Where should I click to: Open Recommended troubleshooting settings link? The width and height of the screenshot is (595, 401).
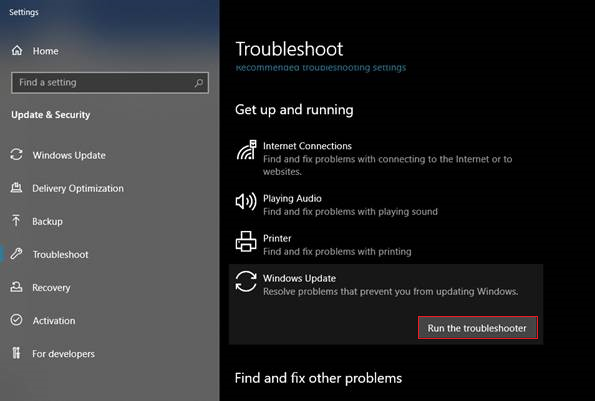[x=321, y=68]
